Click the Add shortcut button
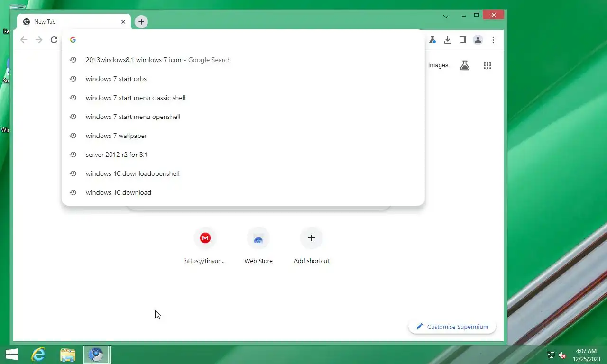This screenshot has height=364, width=607. click(x=312, y=246)
